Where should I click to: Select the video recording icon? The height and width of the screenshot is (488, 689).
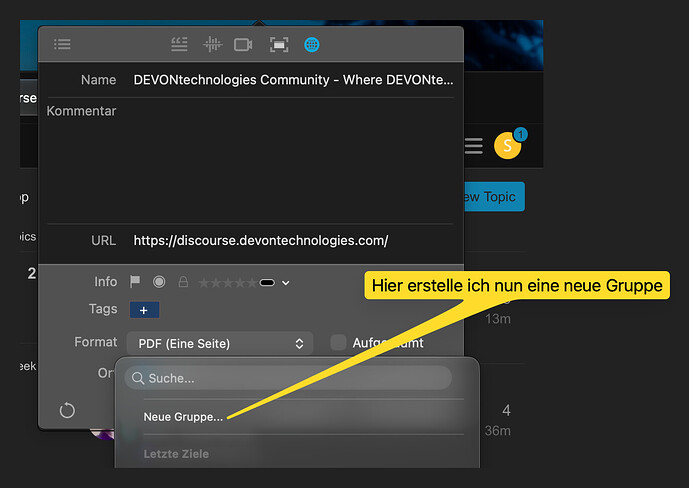point(243,45)
